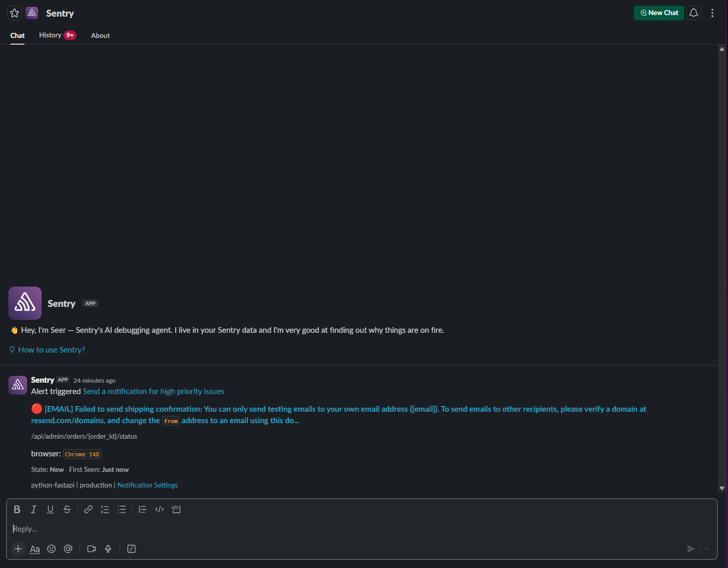Toggle strikethrough formatting
728x568 pixels.
[67, 509]
